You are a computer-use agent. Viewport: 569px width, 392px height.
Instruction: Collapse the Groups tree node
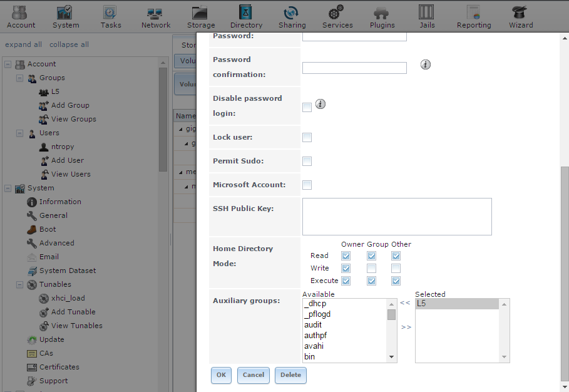[x=19, y=78]
